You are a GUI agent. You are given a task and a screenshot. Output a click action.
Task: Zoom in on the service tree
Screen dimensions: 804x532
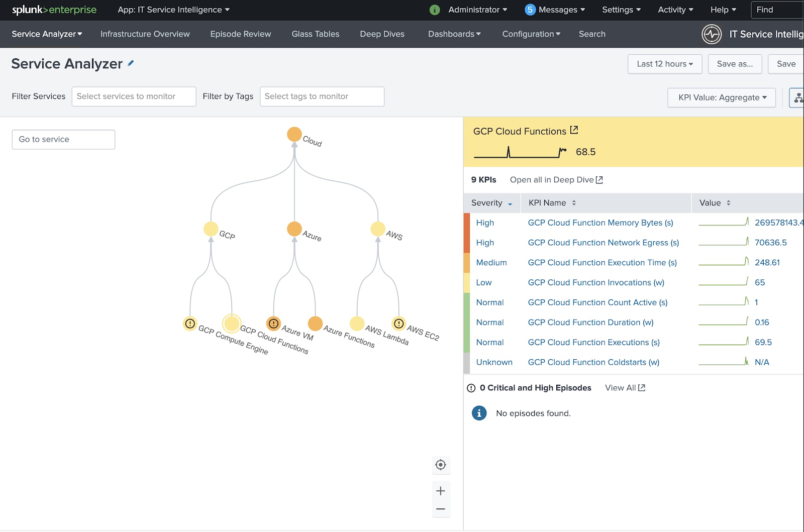click(x=441, y=491)
